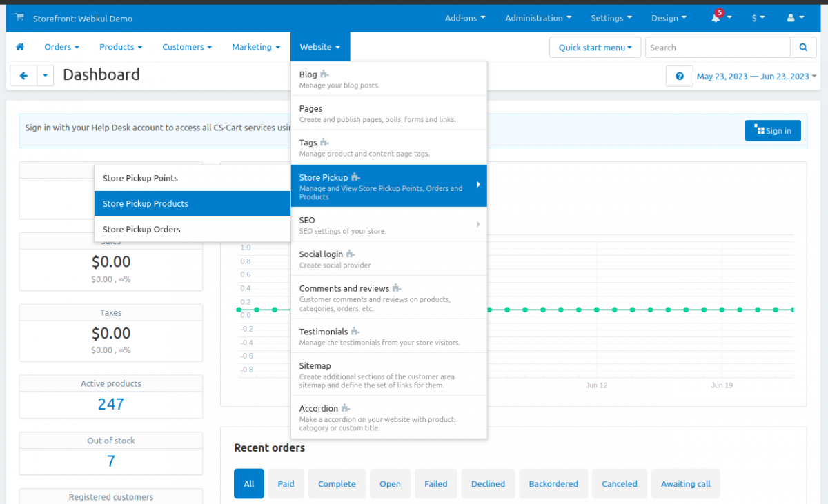Click the puzzle icon beside Comments and reviews

(396, 288)
